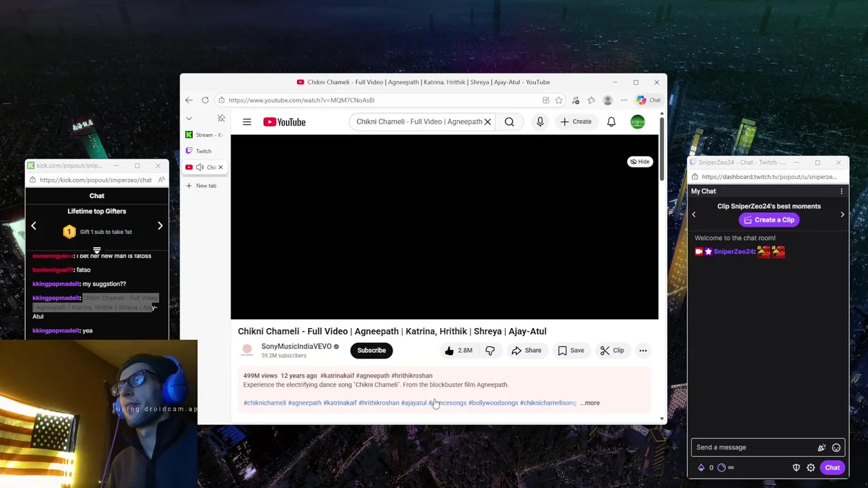Open the YouTube account avatar menu

637,122
